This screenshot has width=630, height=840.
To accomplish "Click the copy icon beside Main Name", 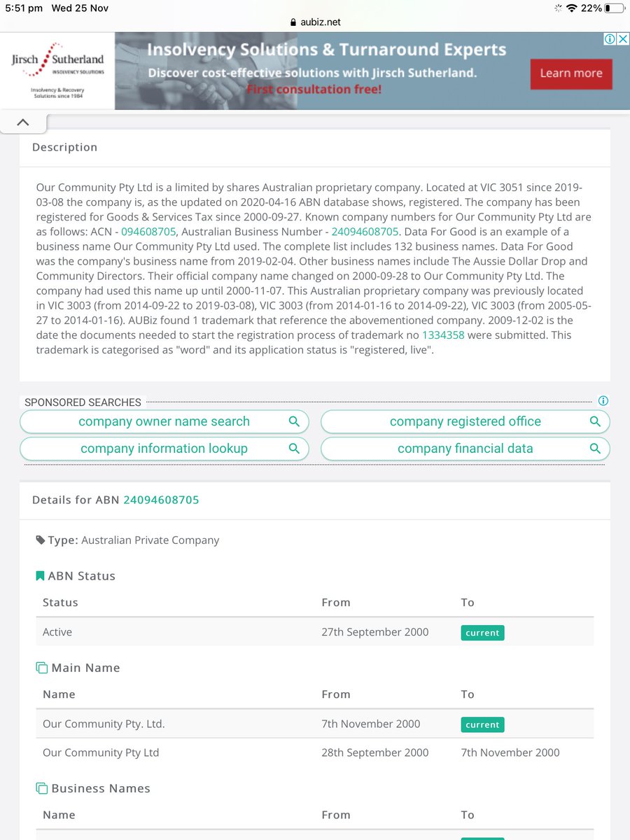I will (x=41, y=668).
